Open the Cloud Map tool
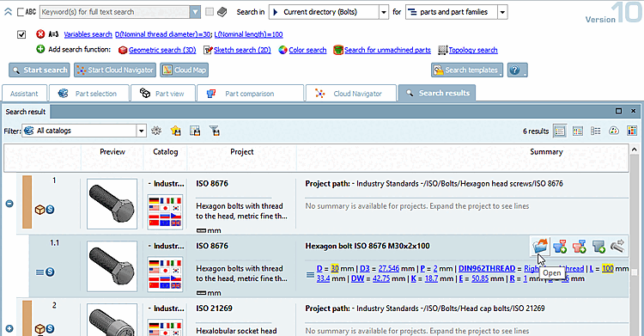The height and width of the screenshot is (336, 644). click(x=184, y=70)
